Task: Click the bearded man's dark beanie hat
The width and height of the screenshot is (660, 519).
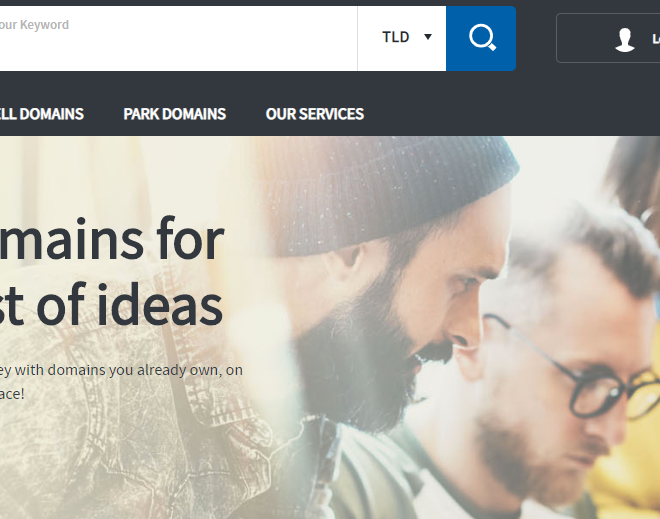Action: point(387,194)
